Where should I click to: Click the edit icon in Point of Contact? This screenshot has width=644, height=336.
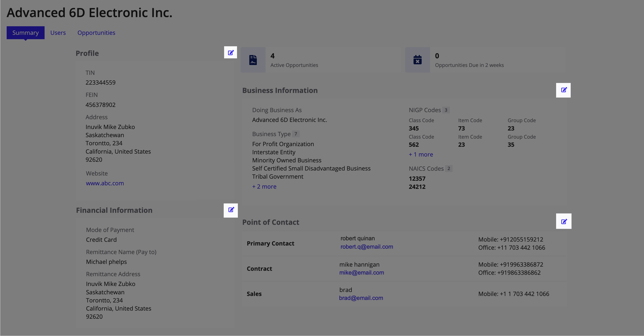pyautogui.click(x=564, y=221)
